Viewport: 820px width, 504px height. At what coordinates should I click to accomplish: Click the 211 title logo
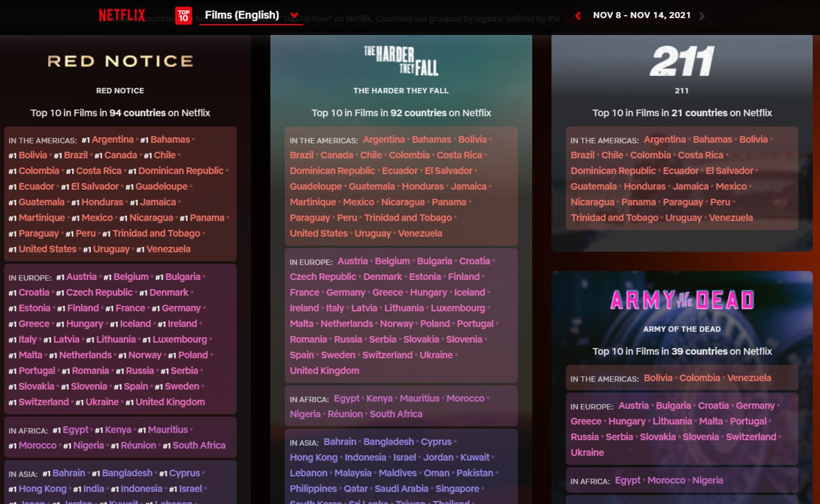tap(682, 61)
